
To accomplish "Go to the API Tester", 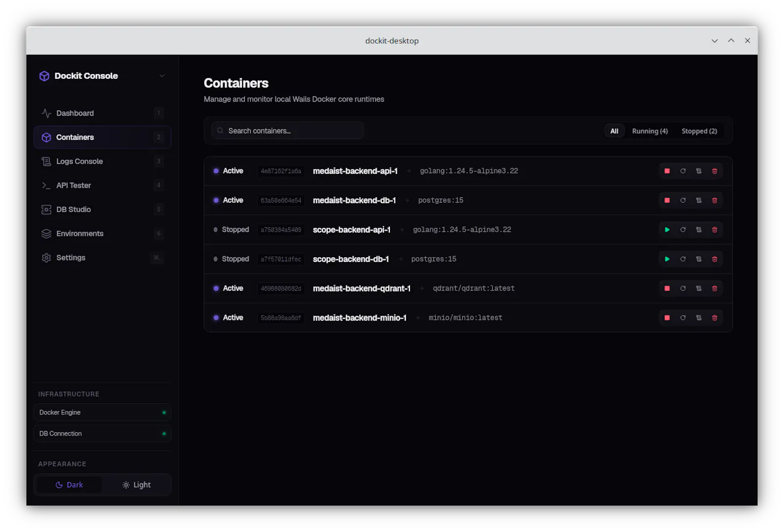I will click(x=102, y=185).
